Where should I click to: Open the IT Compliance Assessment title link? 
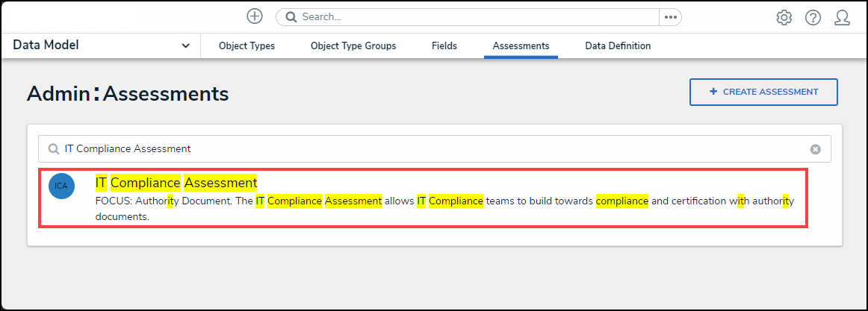tap(176, 183)
